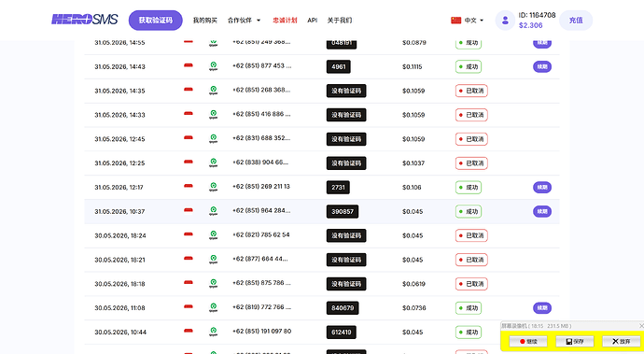Click the date 31.05.2026, 12:45
This screenshot has width=644, height=354.
click(119, 139)
